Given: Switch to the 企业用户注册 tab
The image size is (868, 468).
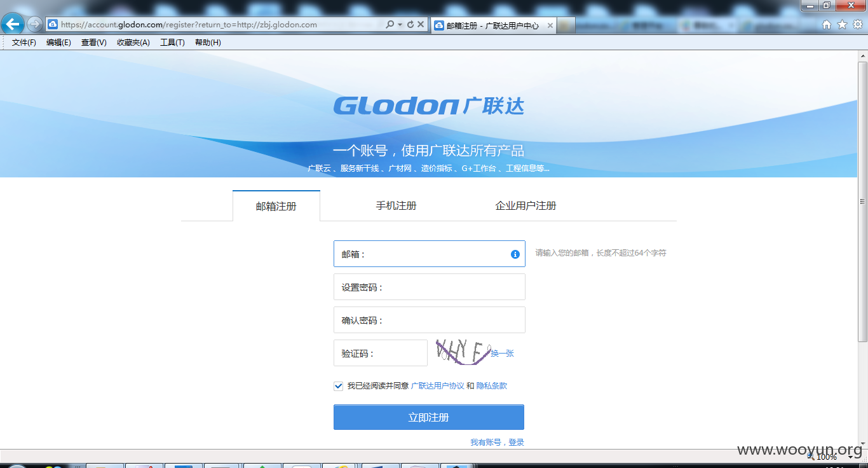Looking at the screenshot, I should point(526,205).
